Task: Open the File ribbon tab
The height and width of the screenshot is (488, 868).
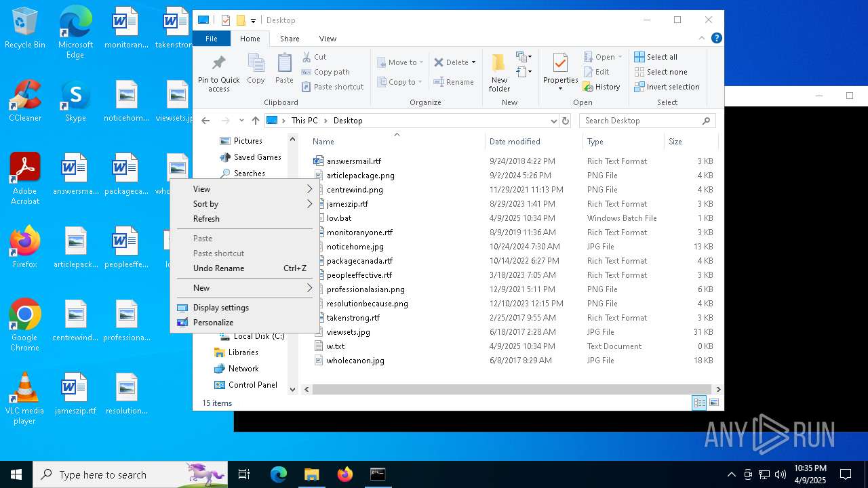Action: pyautogui.click(x=212, y=39)
